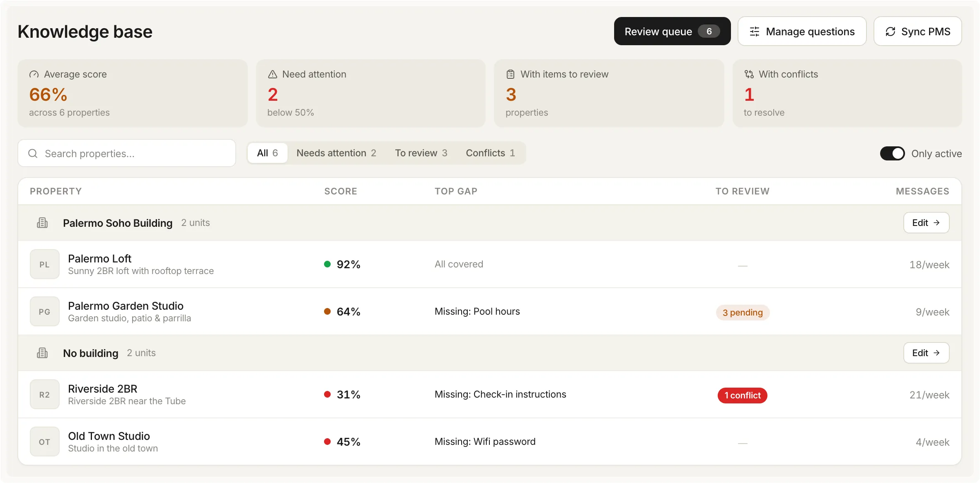980x483 pixels.
Task: Click the gauge icon beside Average score
Action: [x=34, y=74]
